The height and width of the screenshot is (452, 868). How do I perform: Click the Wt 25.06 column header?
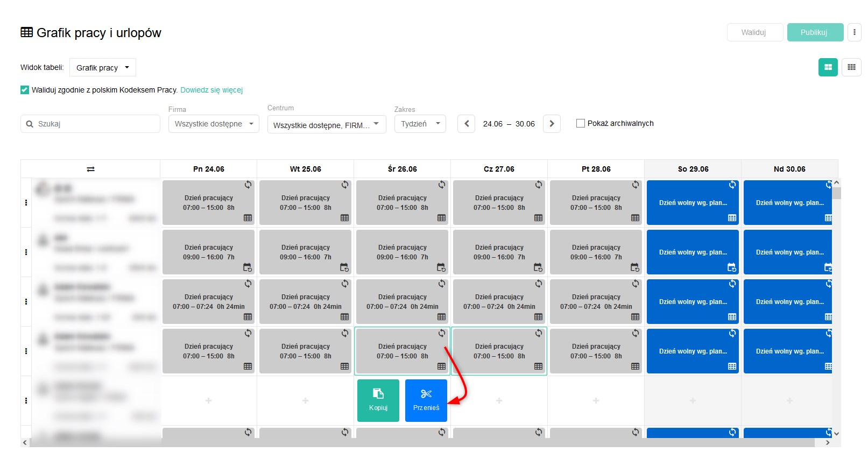(306, 169)
